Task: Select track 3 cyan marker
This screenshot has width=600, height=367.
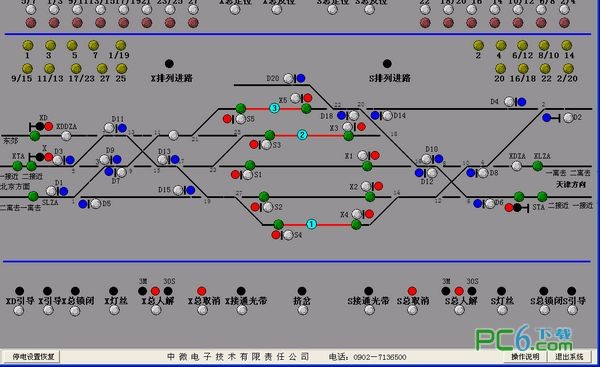Action: tap(274, 108)
